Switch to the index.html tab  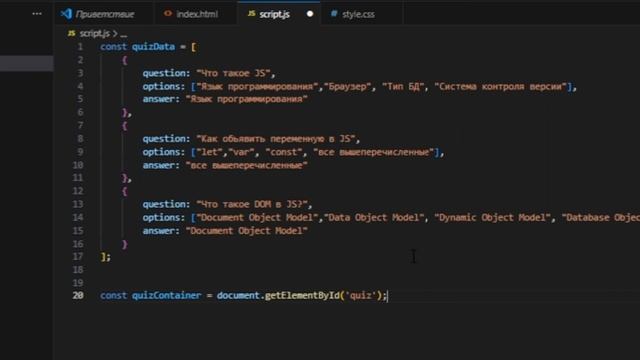click(x=197, y=14)
